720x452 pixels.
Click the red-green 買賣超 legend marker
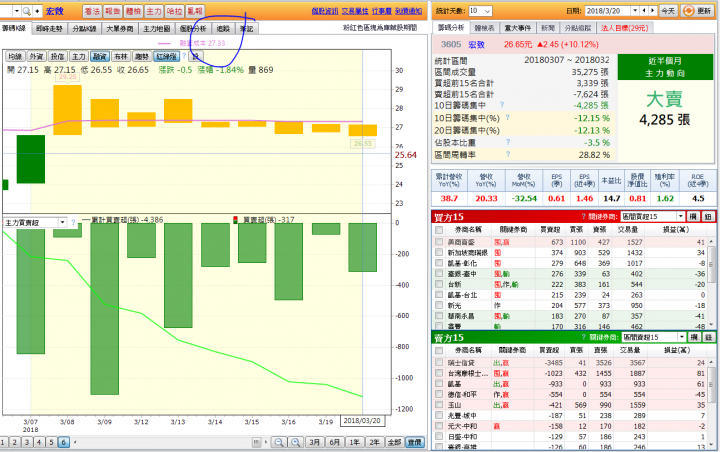tap(236, 220)
